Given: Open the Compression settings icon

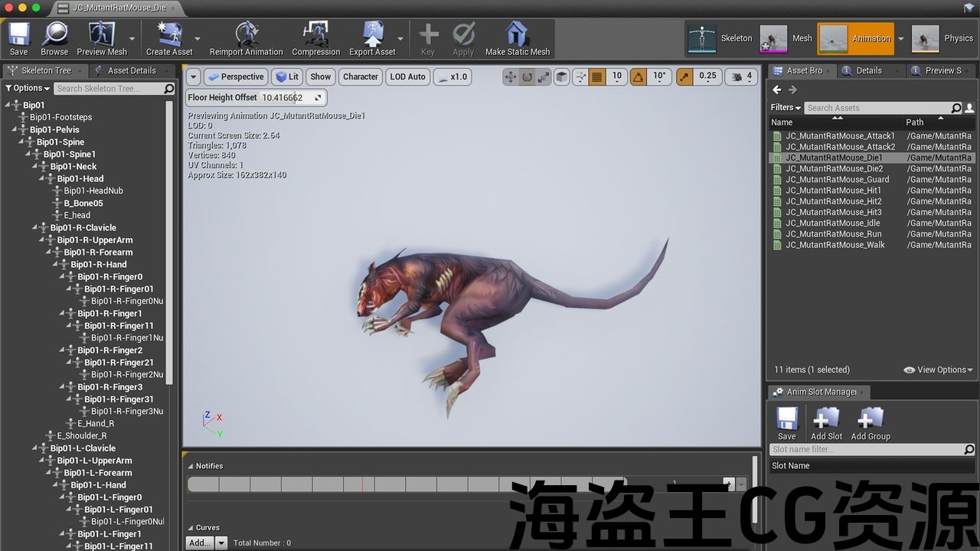Looking at the screenshot, I should click(315, 38).
